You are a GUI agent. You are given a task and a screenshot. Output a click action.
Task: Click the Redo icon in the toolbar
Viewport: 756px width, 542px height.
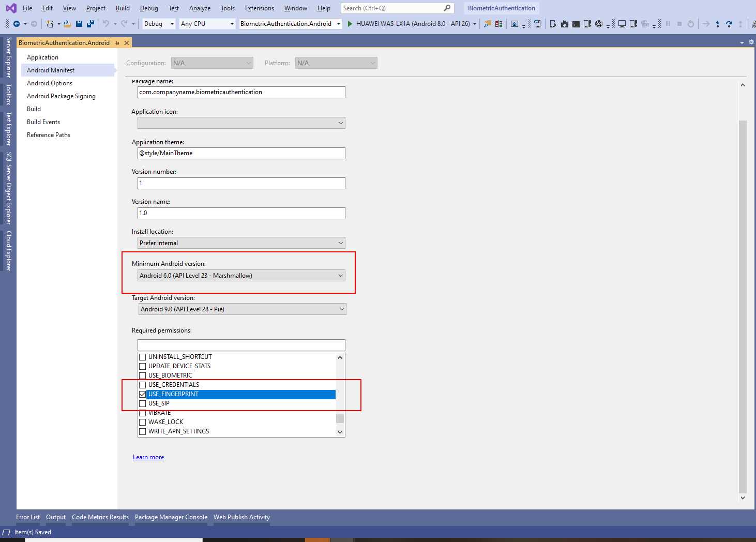point(123,23)
